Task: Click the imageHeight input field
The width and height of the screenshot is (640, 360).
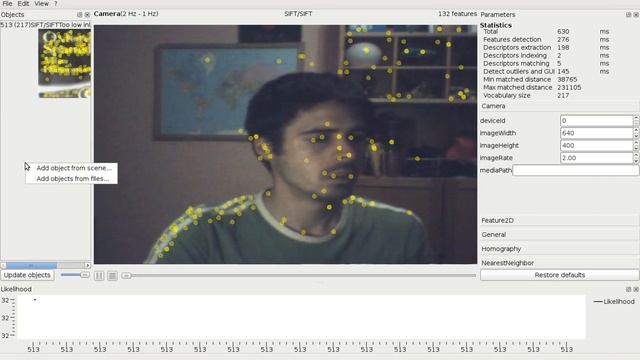Action: (x=596, y=145)
